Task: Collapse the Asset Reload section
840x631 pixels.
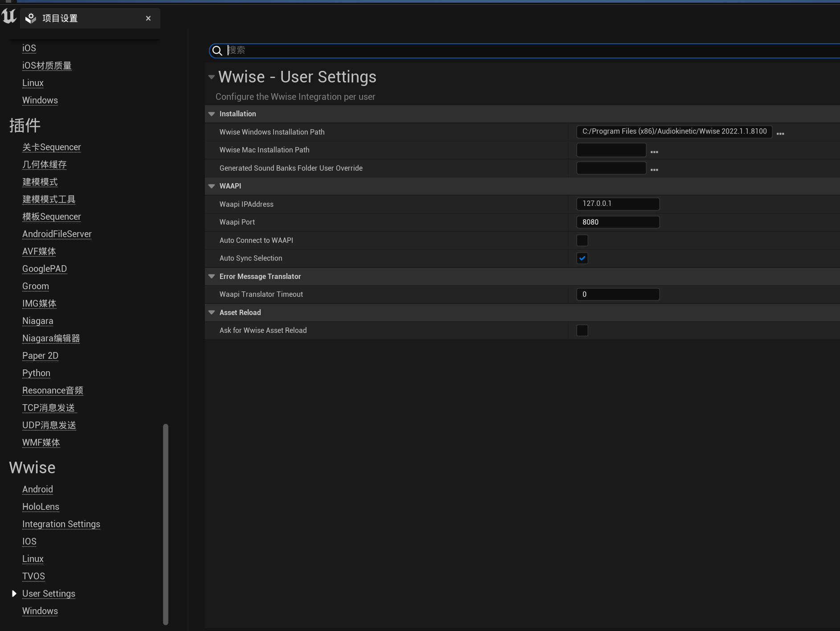Action: pyautogui.click(x=212, y=312)
